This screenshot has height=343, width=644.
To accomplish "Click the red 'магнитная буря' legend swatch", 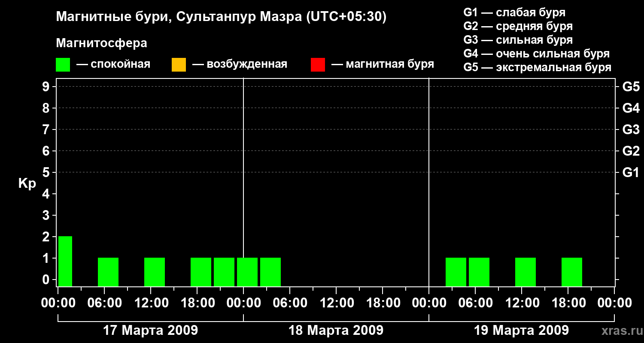I will tap(318, 65).
